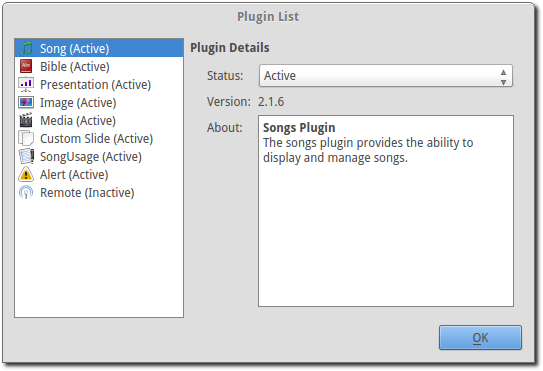
Task: Click the Song plugin music note icon
Action: pyautogui.click(x=26, y=48)
